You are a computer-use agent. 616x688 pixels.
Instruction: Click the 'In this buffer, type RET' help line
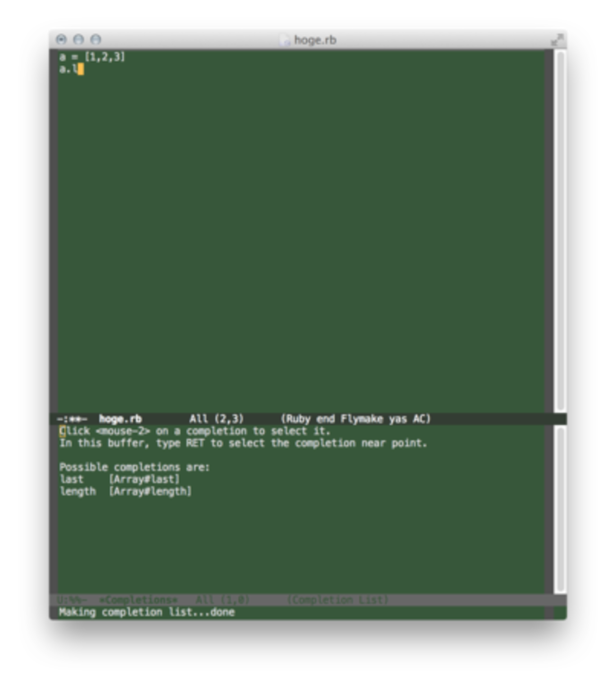click(x=243, y=444)
